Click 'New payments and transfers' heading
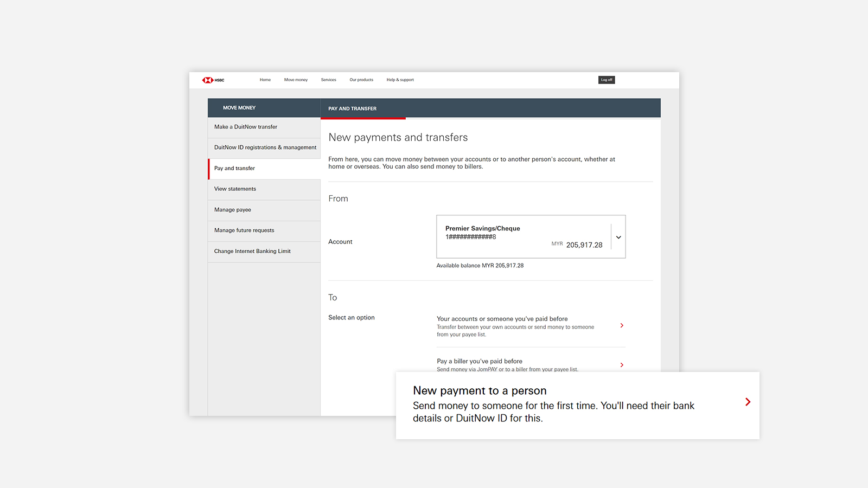Image resolution: width=868 pixels, height=488 pixels. (398, 138)
